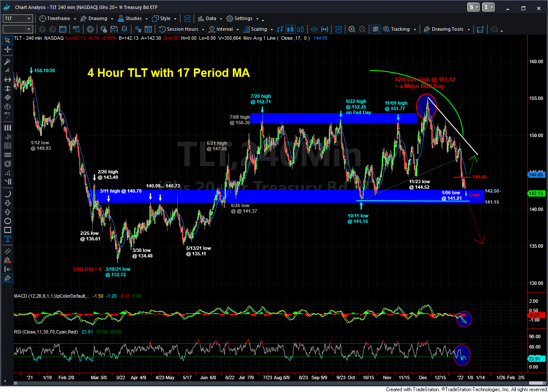Toggle compress bar spacing
548x392 pixels.
[x=314, y=29]
